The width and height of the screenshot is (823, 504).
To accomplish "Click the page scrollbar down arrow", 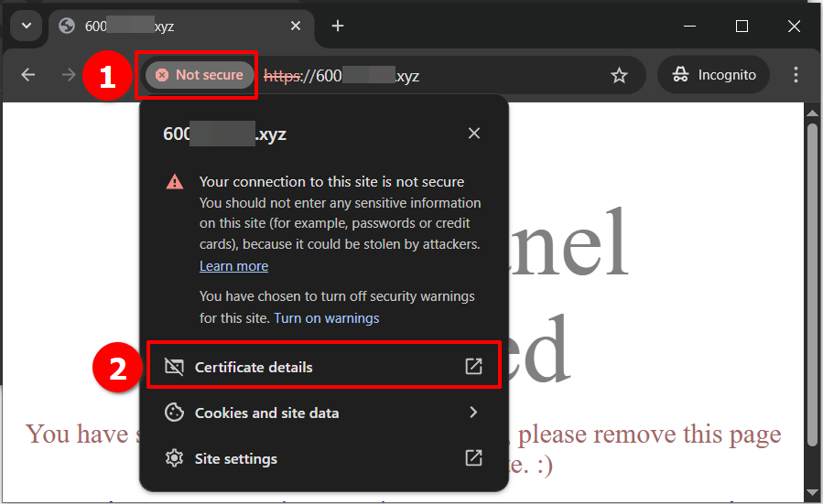I will click(x=812, y=493).
